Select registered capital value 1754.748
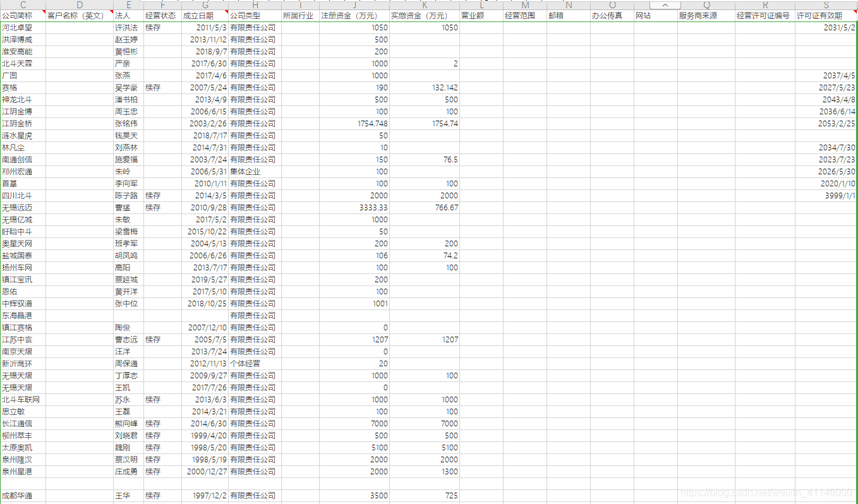 point(354,123)
